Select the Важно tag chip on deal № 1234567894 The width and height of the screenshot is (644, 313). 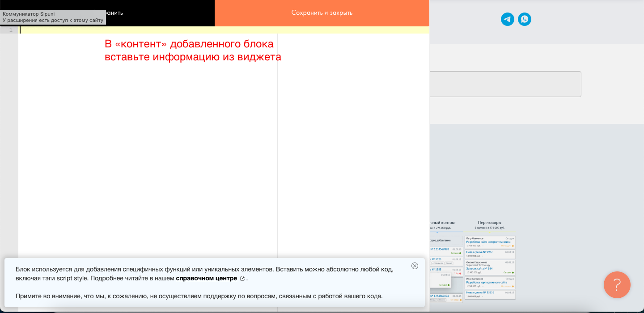pos(442,300)
